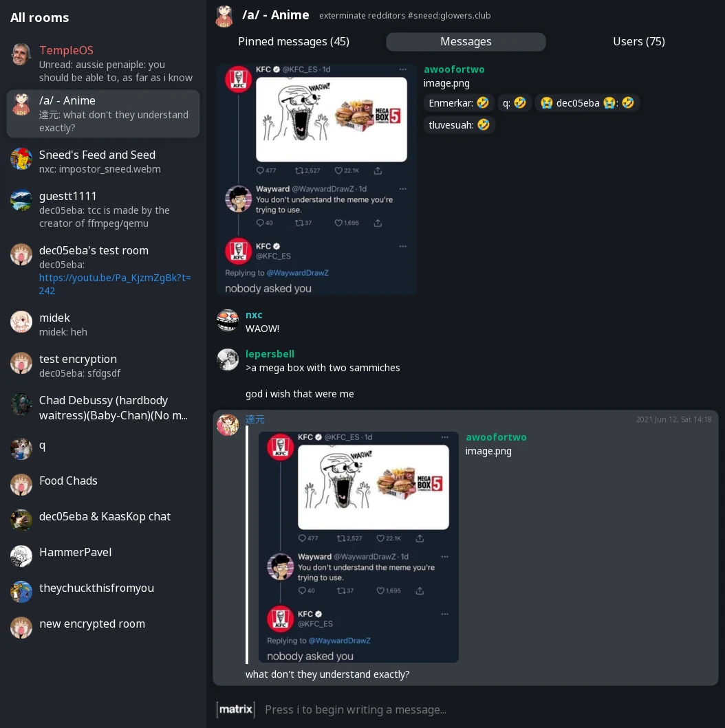Toggle the Enmerkar laughing reaction
The width and height of the screenshot is (725, 728).
pyautogui.click(x=458, y=102)
